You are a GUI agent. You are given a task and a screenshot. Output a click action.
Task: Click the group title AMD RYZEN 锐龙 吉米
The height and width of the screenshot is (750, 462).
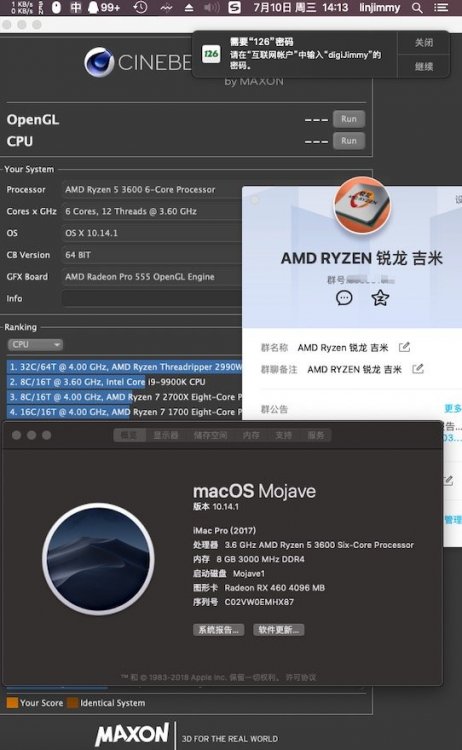tap(362, 258)
